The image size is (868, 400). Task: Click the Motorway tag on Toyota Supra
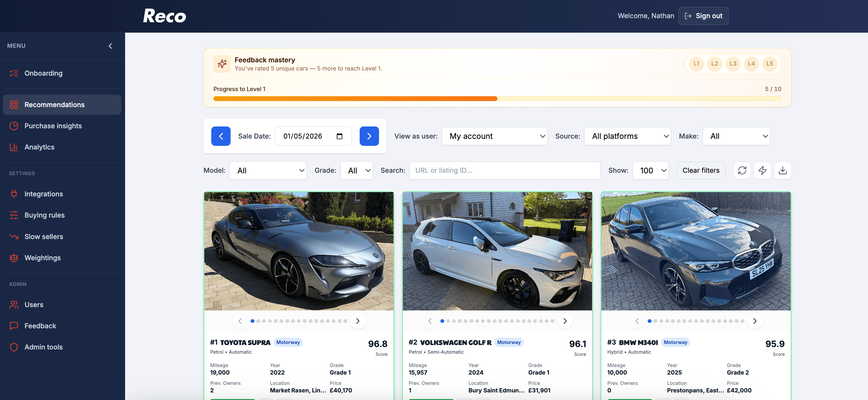(288, 342)
